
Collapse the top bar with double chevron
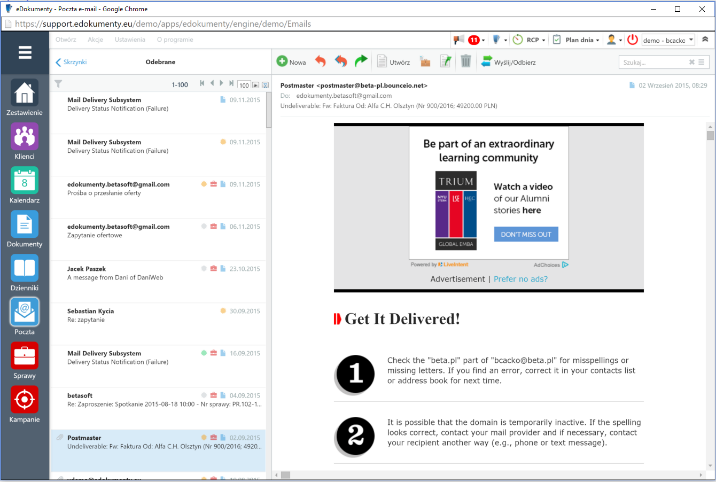click(705, 39)
